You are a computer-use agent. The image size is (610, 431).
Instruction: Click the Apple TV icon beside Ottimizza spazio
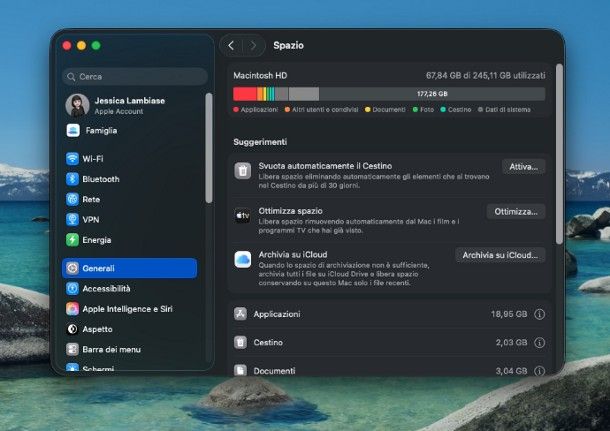click(243, 216)
